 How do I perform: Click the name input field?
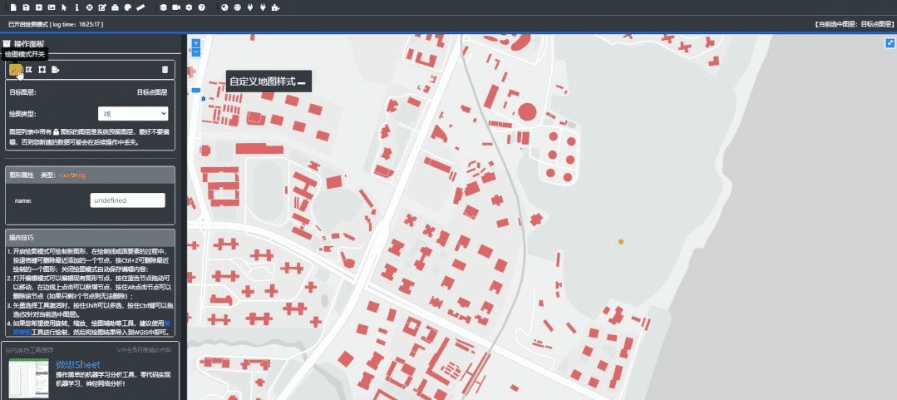point(127,200)
